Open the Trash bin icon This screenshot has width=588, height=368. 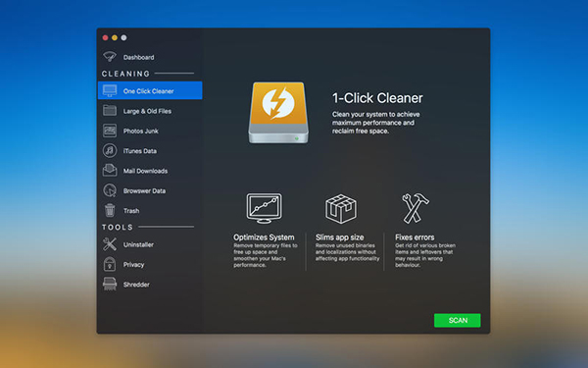click(x=110, y=210)
